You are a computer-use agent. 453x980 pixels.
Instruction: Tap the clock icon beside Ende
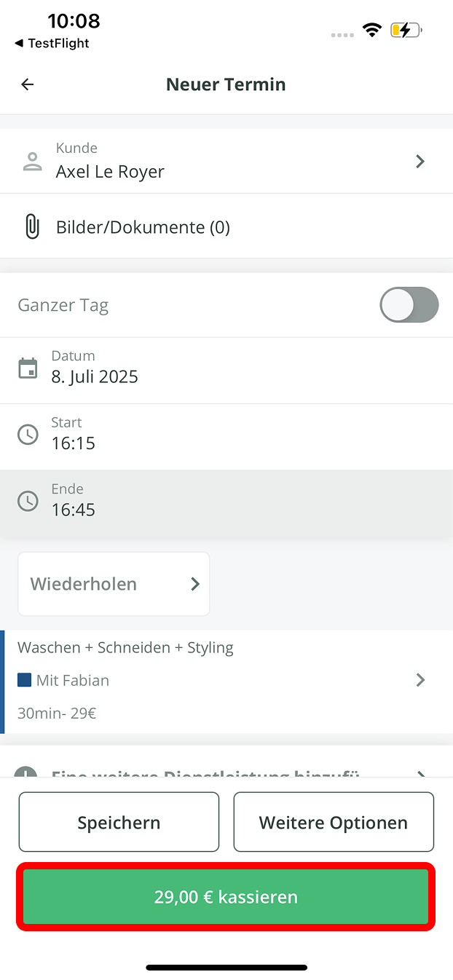pyautogui.click(x=28, y=501)
